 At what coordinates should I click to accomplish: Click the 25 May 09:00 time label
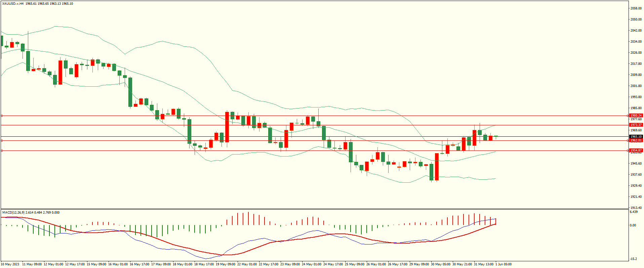354,264
